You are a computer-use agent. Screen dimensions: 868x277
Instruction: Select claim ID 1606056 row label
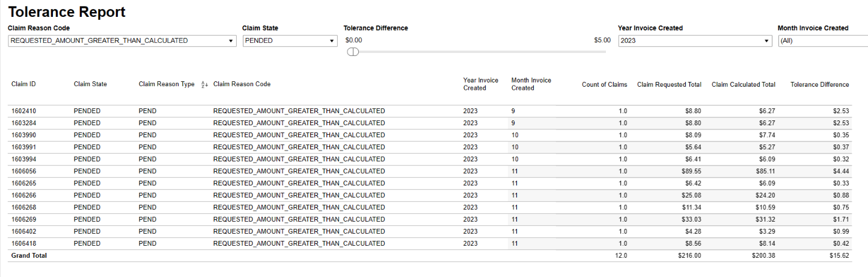click(x=23, y=171)
